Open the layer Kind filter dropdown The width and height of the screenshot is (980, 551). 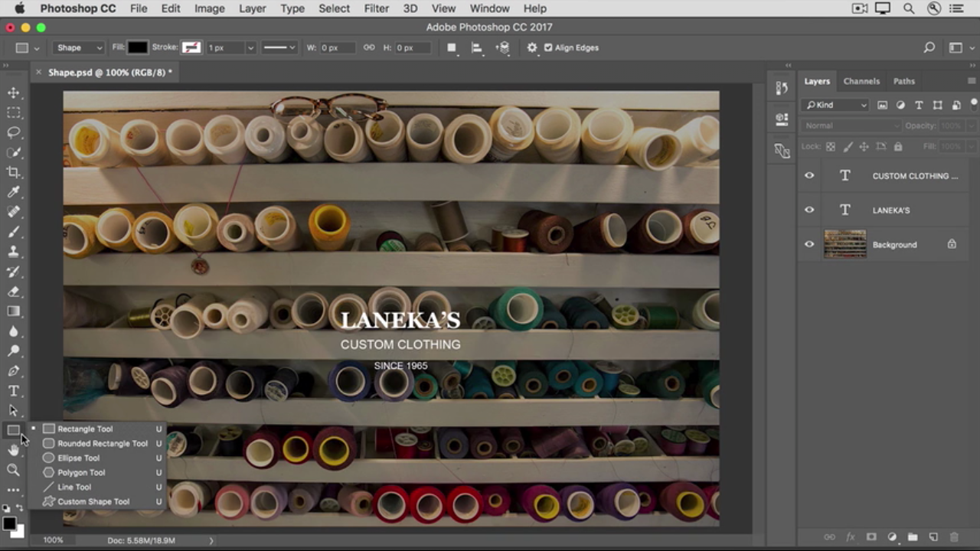tap(835, 105)
